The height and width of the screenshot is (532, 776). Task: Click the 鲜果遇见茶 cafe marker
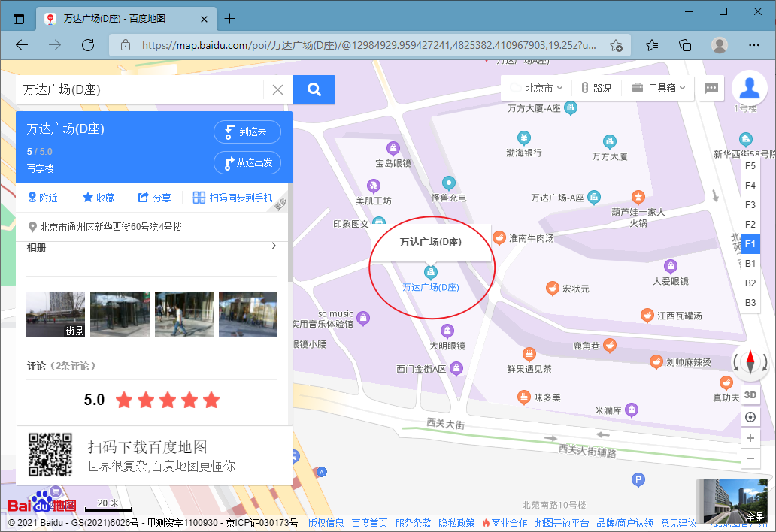529,354
